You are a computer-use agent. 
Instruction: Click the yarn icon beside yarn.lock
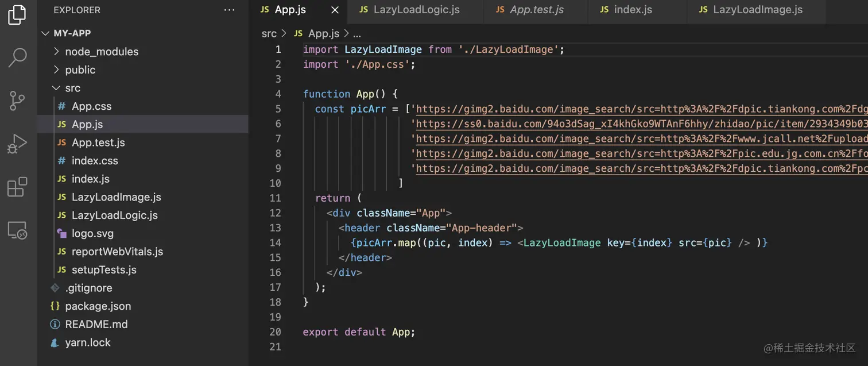(x=55, y=342)
